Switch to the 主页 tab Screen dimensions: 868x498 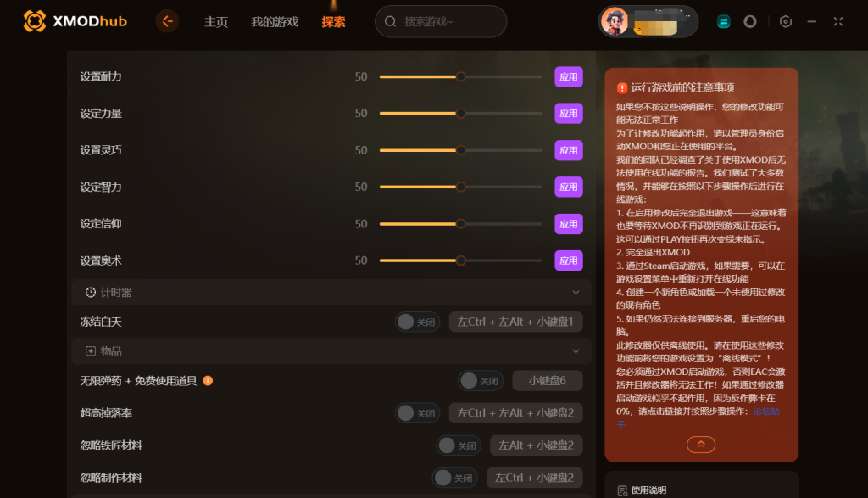[x=216, y=21]
